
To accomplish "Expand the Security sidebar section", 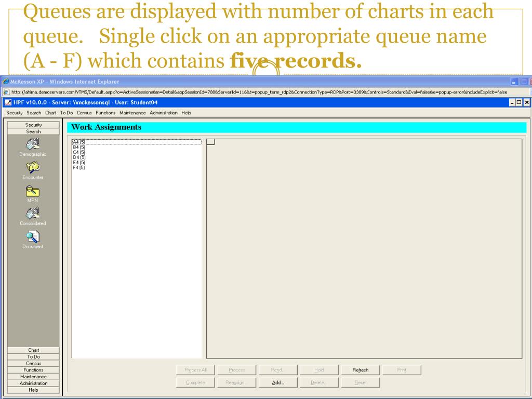I will point(33,125).
